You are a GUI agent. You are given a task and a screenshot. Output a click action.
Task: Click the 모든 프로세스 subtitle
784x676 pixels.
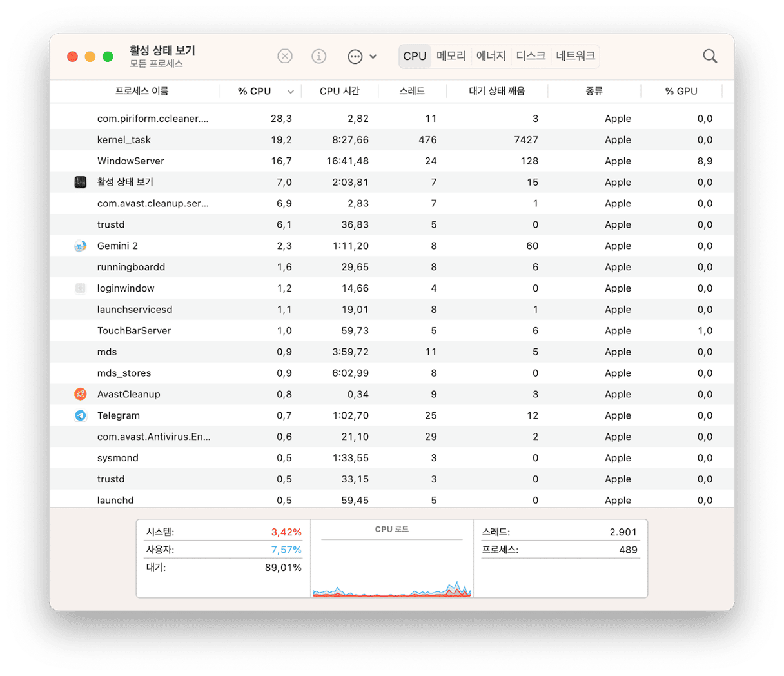click(x=156, y=64)
